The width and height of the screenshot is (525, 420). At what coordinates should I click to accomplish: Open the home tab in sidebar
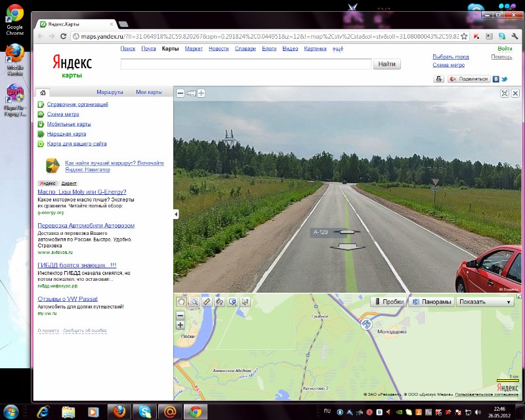[x=43, y=93]
